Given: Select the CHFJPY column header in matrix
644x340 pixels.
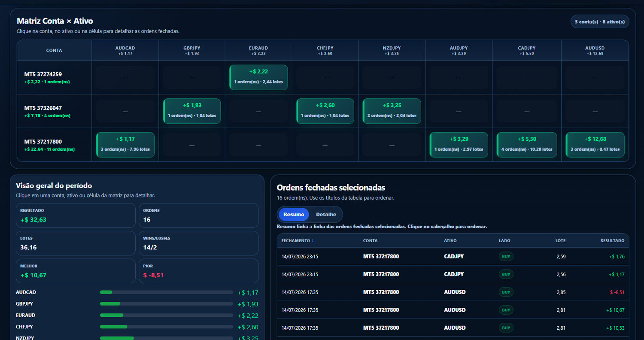Looking at the screenshot, I should point(325,50).
